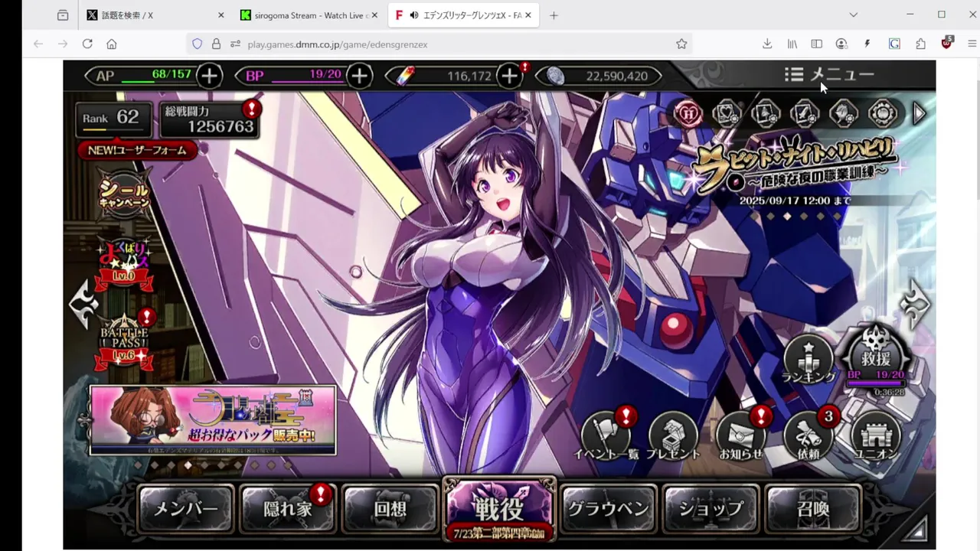
Task: Click the Google G extension icon
Action: pos(894,44)
